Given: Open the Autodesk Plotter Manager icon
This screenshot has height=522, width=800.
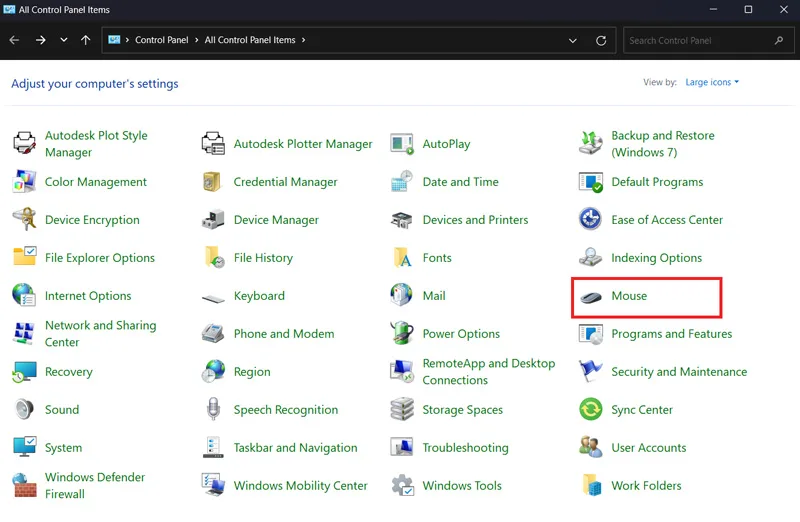Looking at the screenshot, I should [213, 144].
